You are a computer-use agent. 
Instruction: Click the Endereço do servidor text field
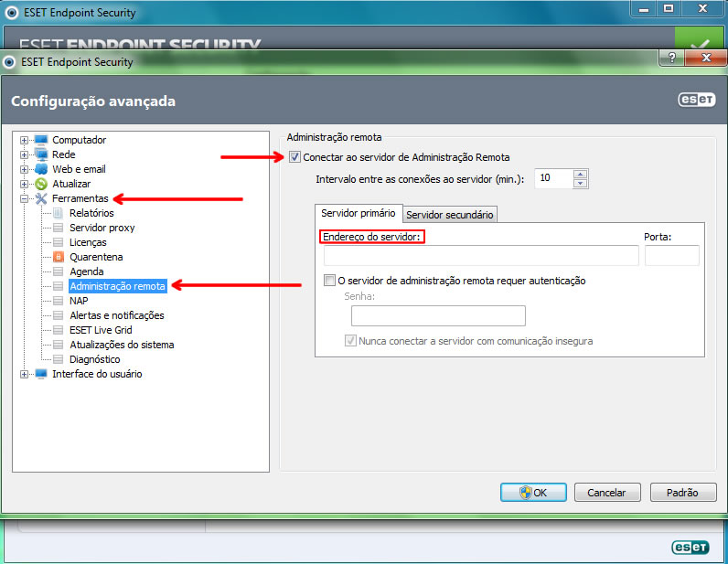(480, 256)
